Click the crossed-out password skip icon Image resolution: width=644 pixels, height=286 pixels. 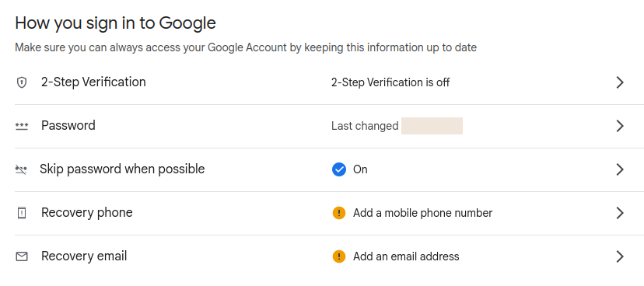(21, 169)
